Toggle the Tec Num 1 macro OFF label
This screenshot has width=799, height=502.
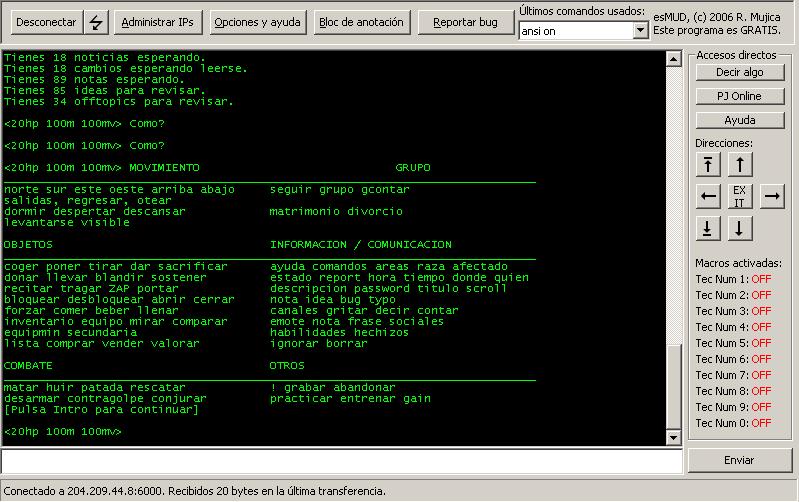click(x=761, y=279)
